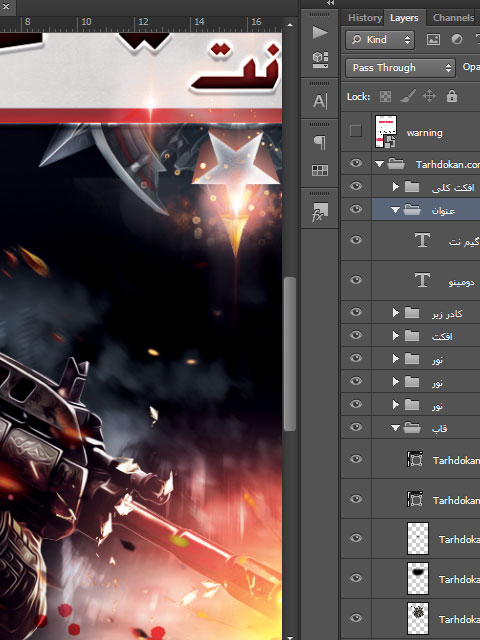Select the گیم نت layer name
The width and height of the screenshot is (480, 640).
point(464,242)
